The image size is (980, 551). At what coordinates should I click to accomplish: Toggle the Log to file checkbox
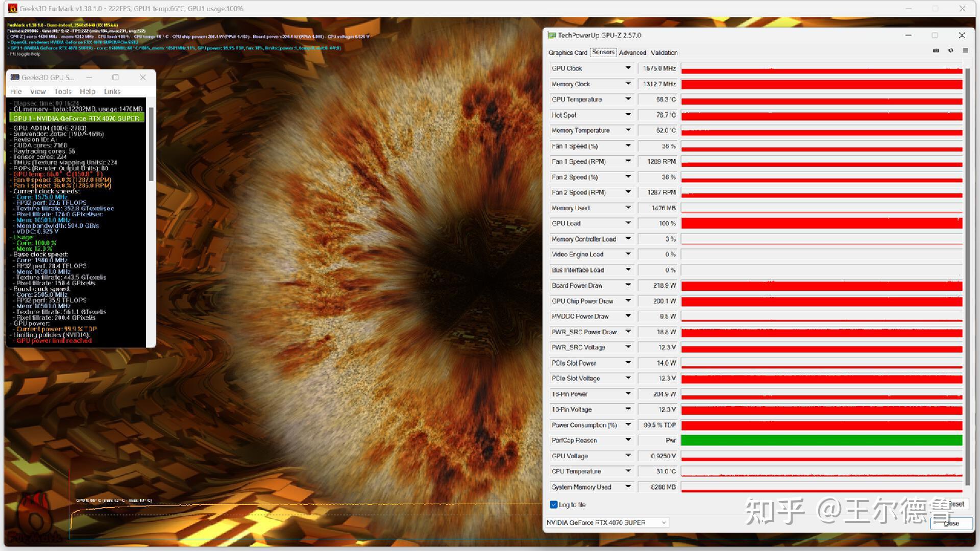[x=553, y=505]
